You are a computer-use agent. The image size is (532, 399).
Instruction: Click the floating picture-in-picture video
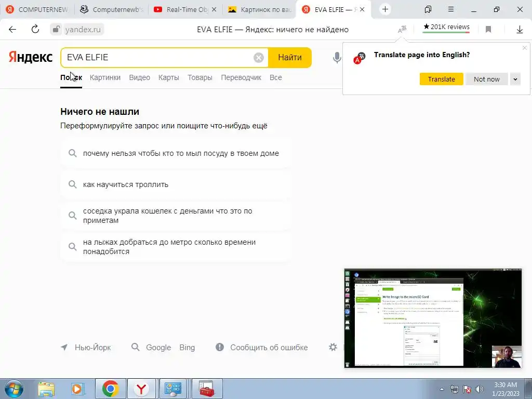pos(433,318)
